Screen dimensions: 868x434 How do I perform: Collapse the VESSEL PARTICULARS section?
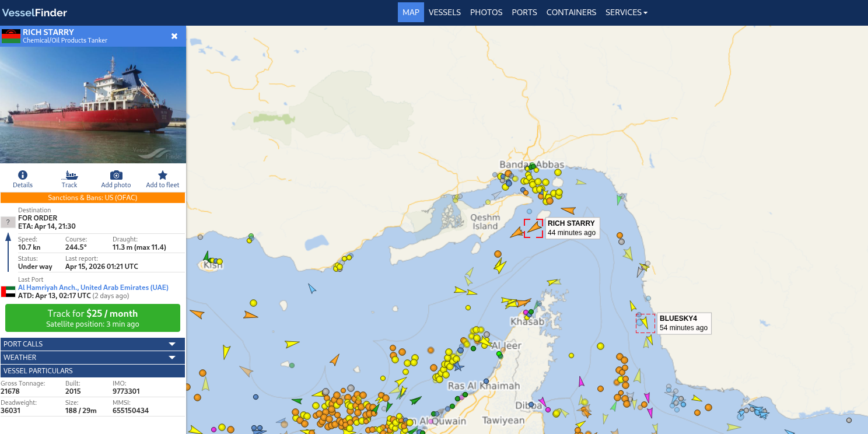(x=93, y=371)
